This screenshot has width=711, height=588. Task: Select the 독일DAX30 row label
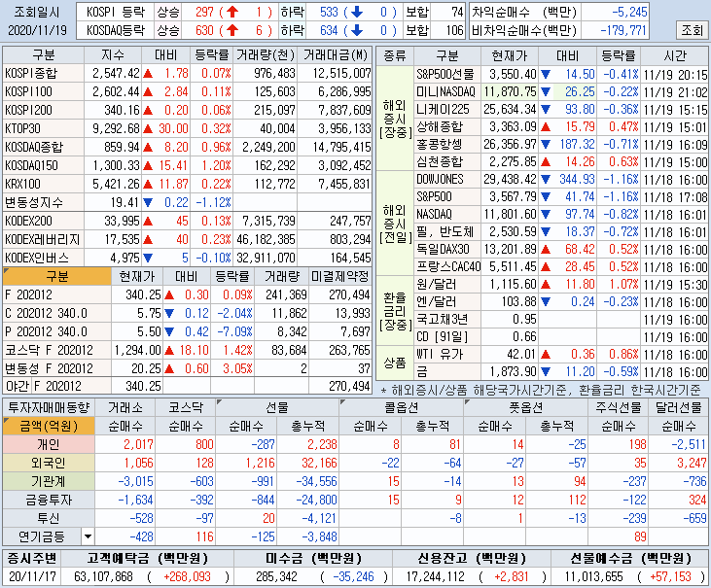click(x=447, y=249)
